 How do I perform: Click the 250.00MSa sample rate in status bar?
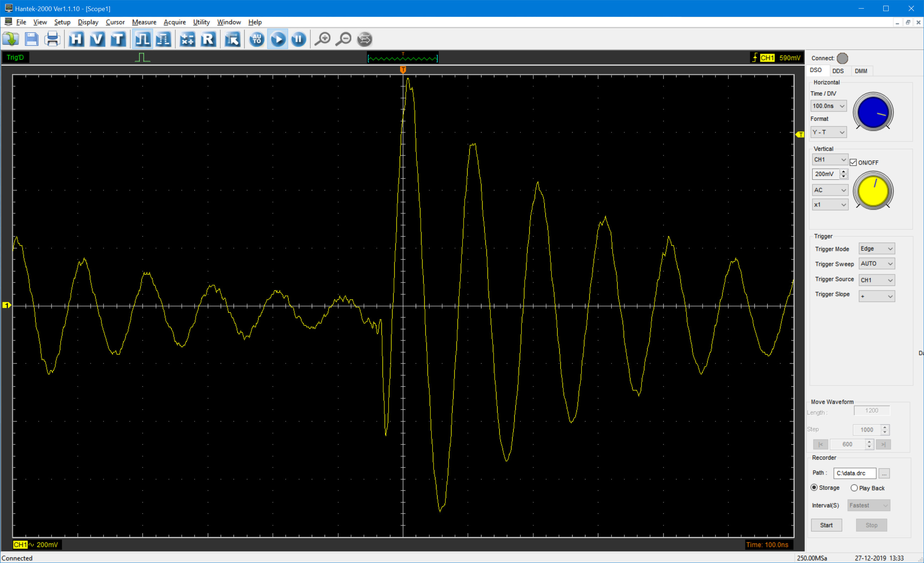812,558
